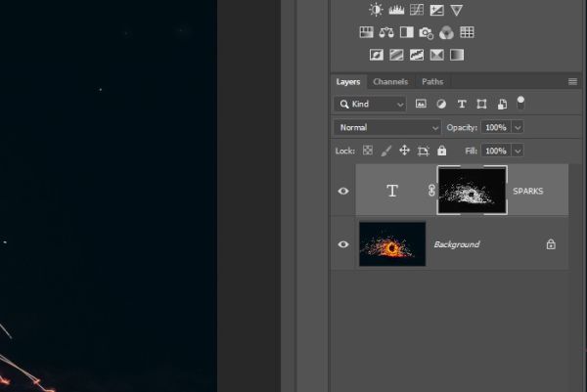Image resolution: width=587 pixels, height=392 pixels.
Task: Add a Black & White adjustment
Action: point(407,32)
